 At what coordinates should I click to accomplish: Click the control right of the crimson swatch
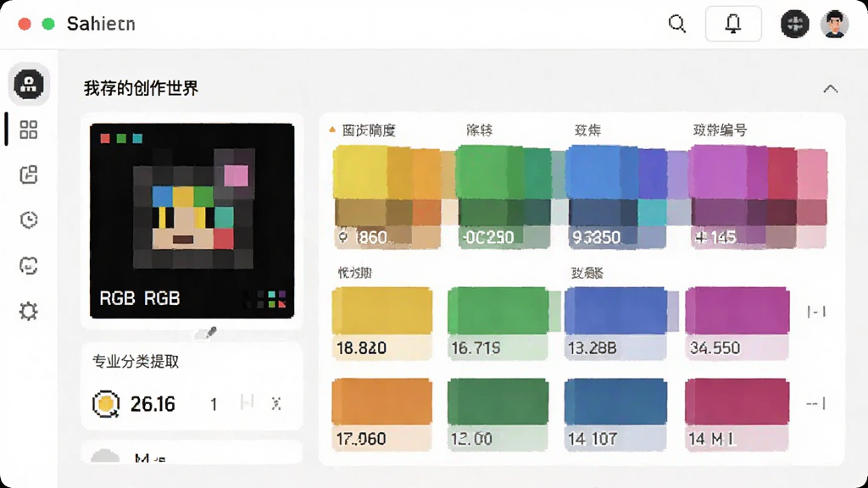816,403
